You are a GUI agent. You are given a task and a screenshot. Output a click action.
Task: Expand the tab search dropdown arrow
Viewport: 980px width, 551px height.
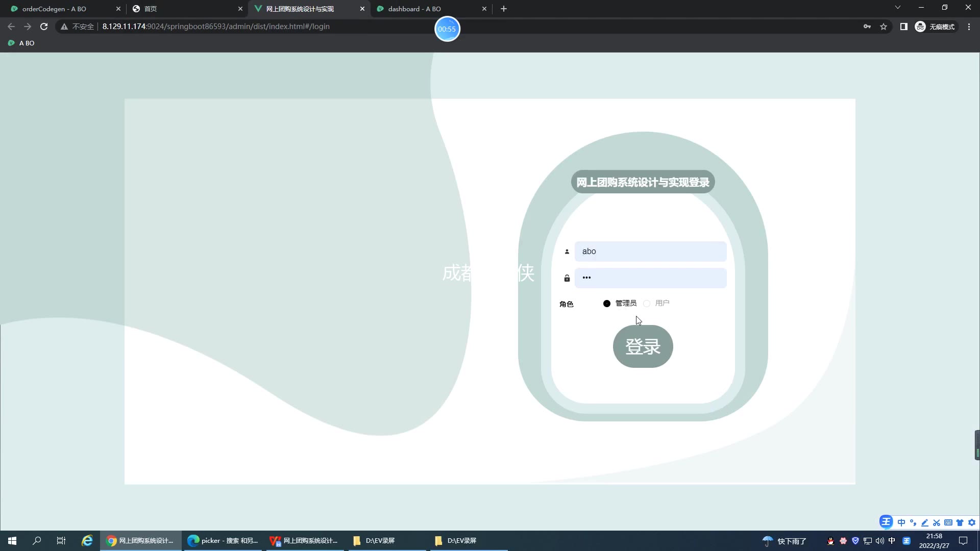pos(897,8)
